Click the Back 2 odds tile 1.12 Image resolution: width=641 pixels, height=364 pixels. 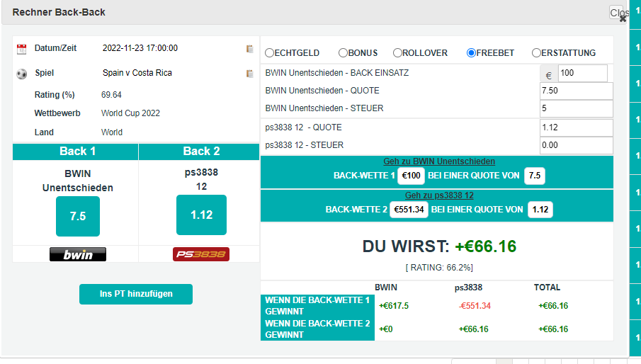(201, 215)
